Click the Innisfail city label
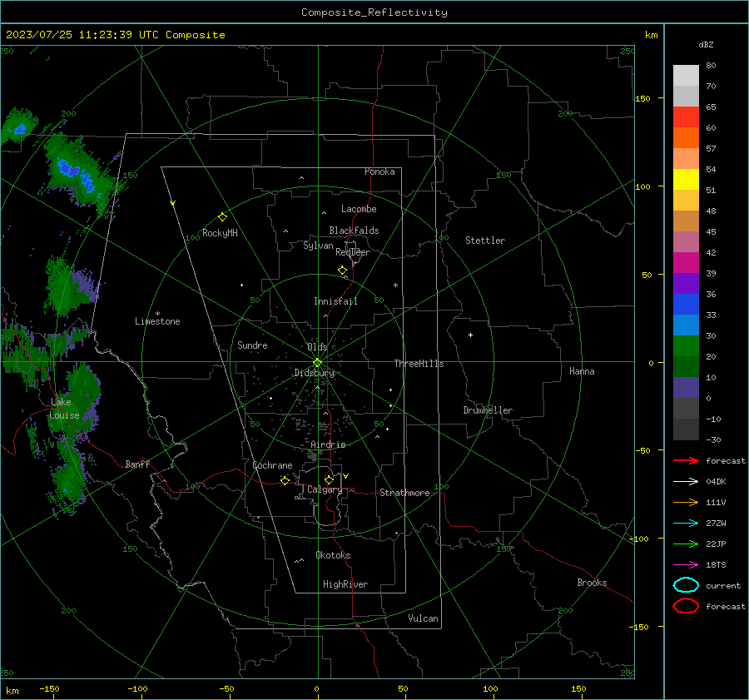Viewport: 749px width, 700px height. click(x=335, y=301)
